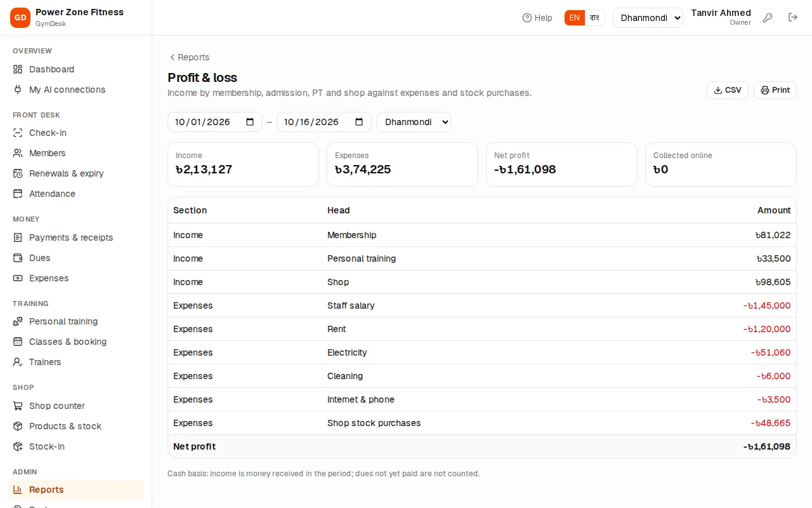Click the Electricity expense amount -৳51,060
Viewport: 812px width, 508px height.
coord(771,352)
